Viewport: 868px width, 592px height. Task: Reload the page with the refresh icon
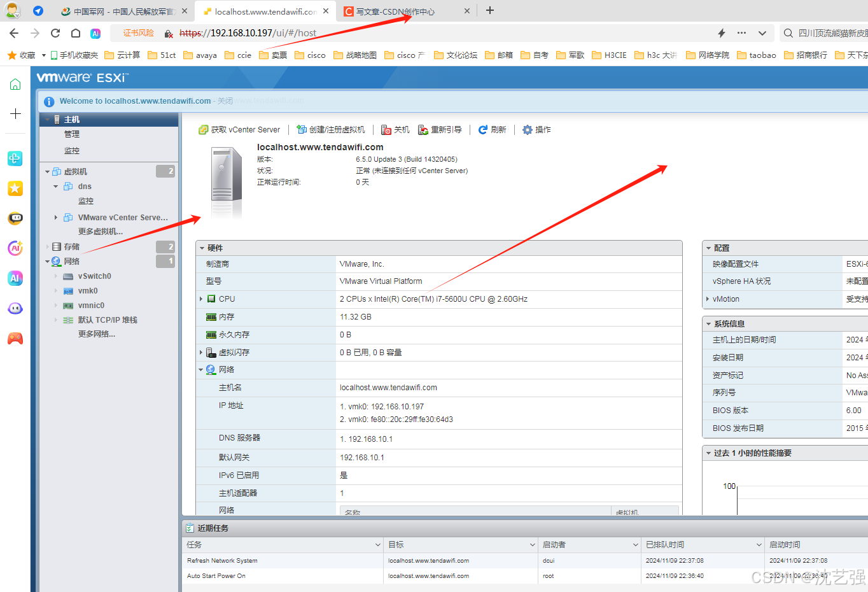55,33
